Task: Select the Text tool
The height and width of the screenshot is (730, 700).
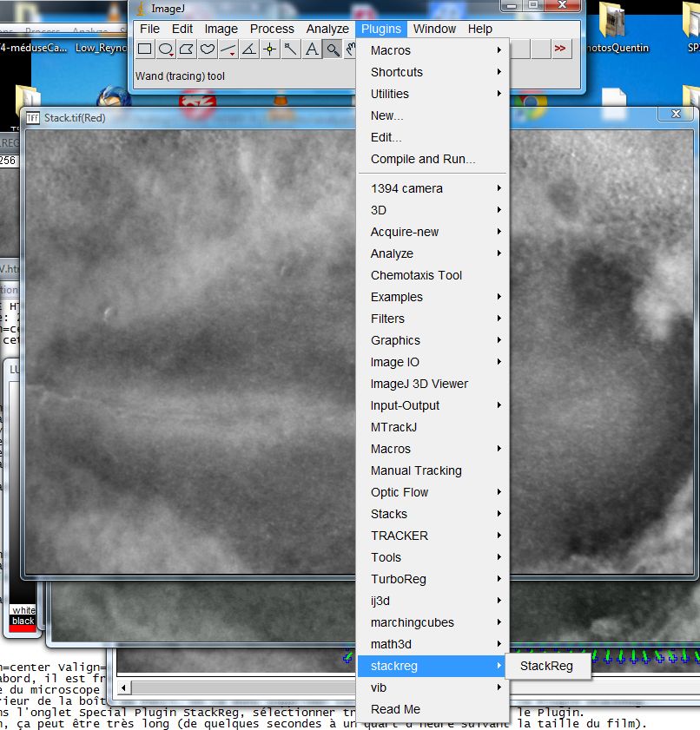Action: click(x=311, y=49)
